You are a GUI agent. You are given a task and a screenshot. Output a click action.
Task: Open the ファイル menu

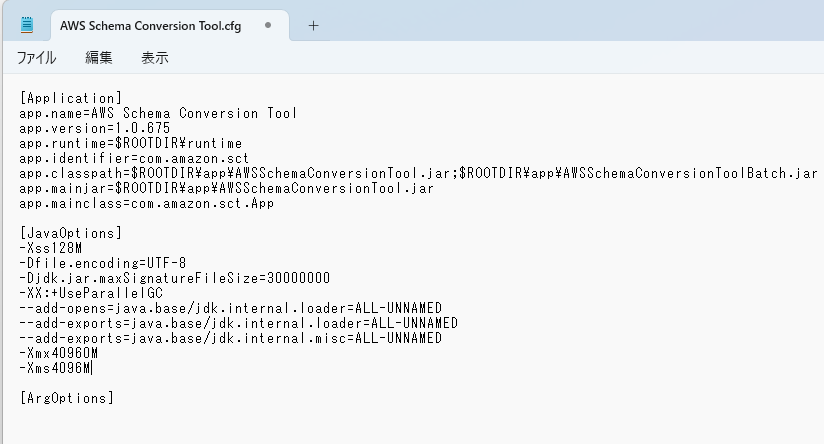coord(36,57)
